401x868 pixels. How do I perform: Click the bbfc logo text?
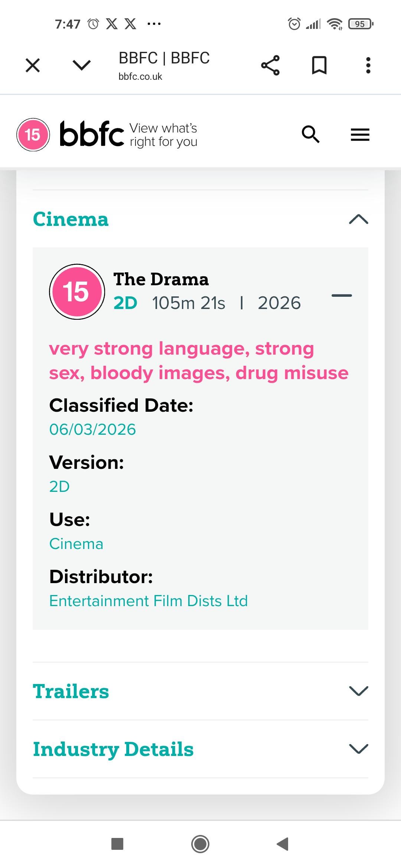click(92, 134)
